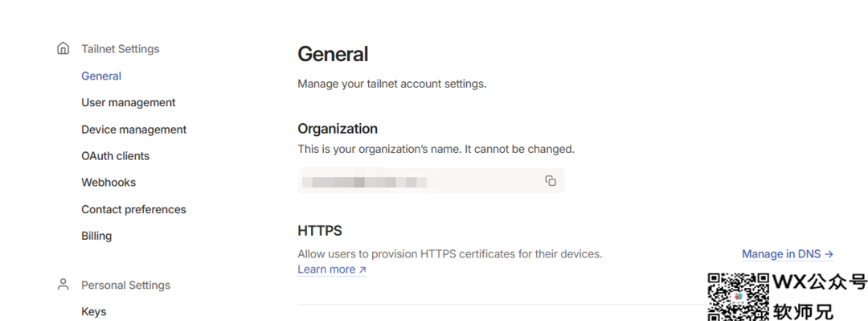Open User management settings
This screenshot has width=868, height=321.
tap(129, 102)
